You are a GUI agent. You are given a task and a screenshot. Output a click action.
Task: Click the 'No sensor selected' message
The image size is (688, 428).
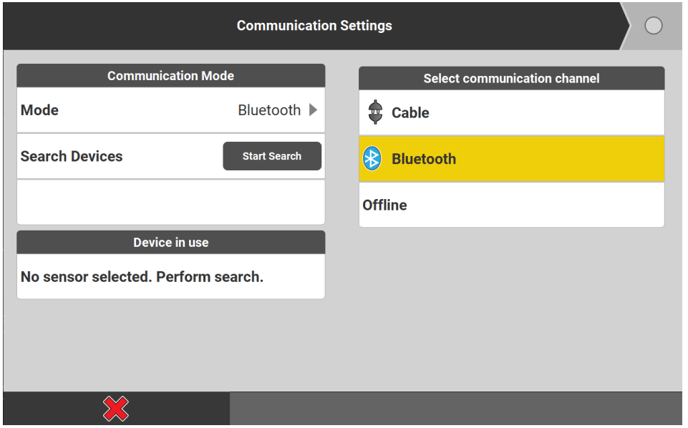click(142, 276)
